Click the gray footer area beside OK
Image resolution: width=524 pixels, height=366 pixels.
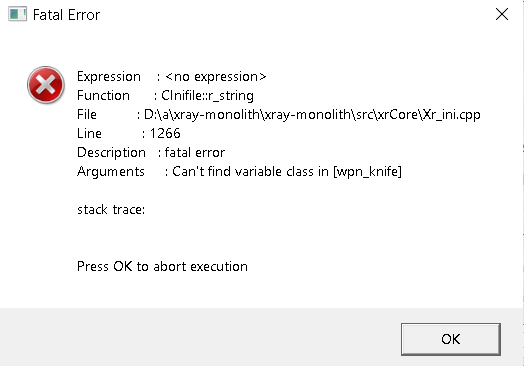(201, 337)
